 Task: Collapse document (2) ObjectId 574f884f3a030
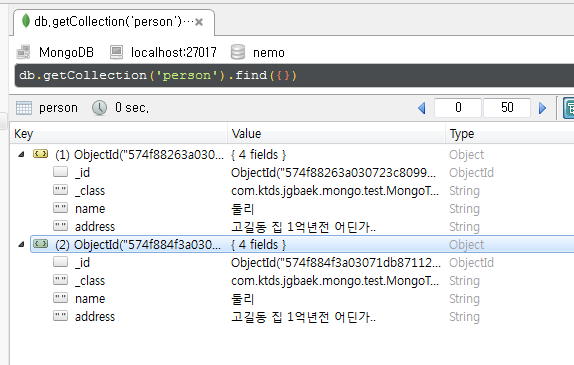click(x=22, y=244)
